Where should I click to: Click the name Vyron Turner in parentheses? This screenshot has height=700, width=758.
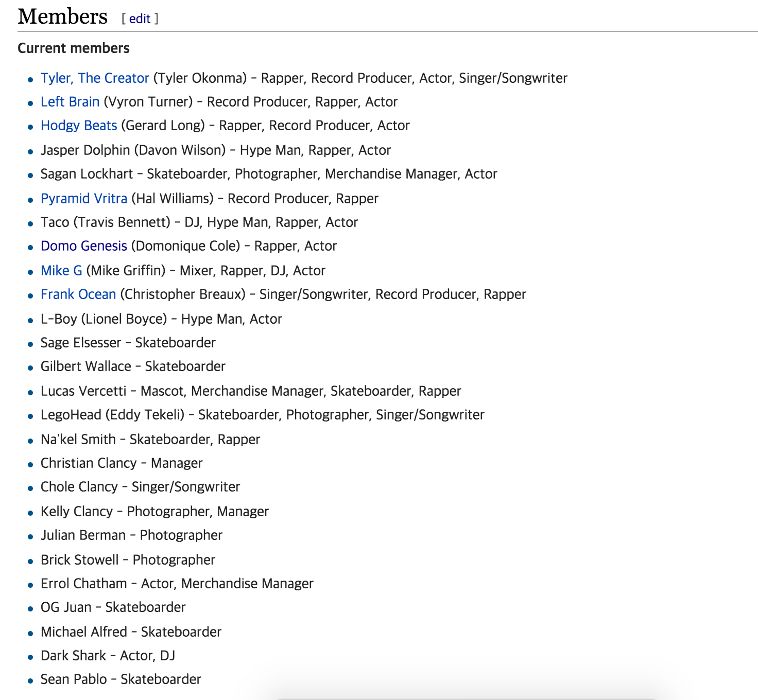[148, 102]
